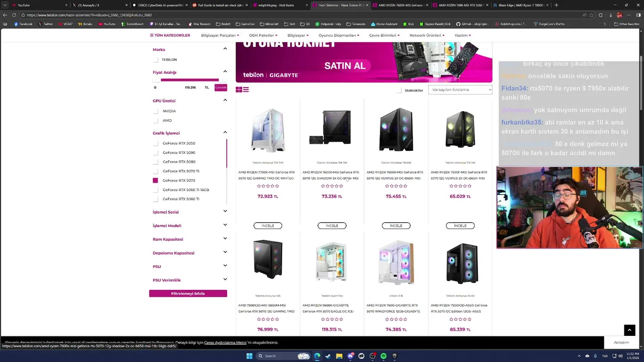The height and width of the screenshot is (362, 644).
Task: Open File Explorer from the taskbar
Action: coord(339,356)
